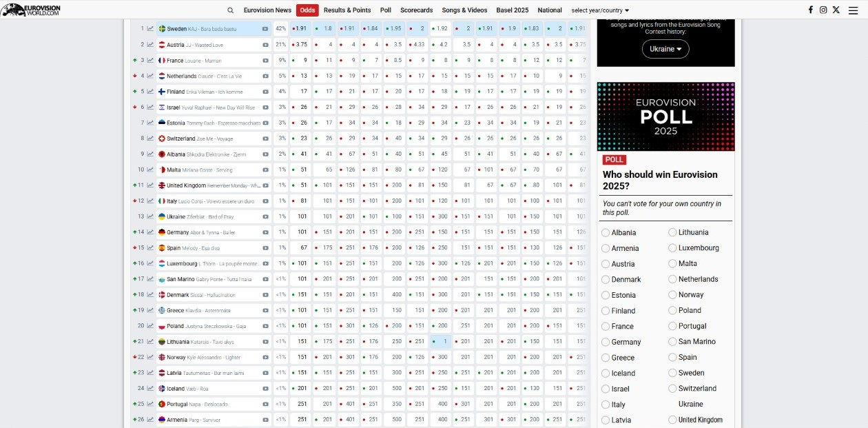Image resolution: width=868 pixels, height=428 pixels.
Task: Open Latvia Tautumeitas - Bur man laimi link
Action: [x=207, y=373]
